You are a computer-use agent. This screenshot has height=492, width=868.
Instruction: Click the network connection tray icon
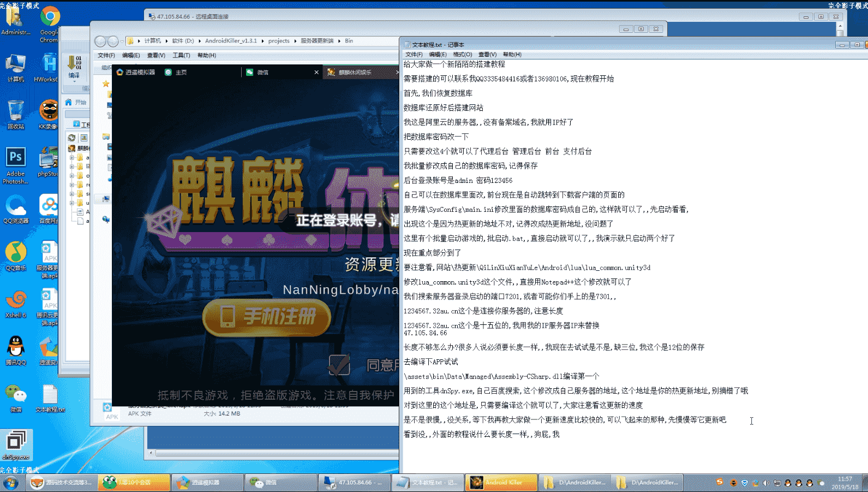777,483
